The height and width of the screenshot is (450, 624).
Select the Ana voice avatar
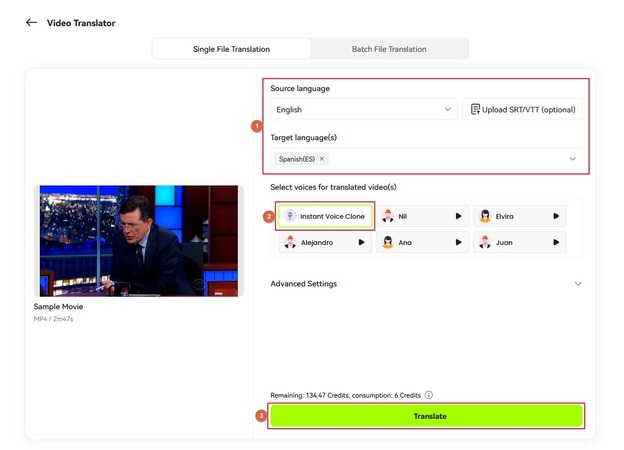coord(387,242)
